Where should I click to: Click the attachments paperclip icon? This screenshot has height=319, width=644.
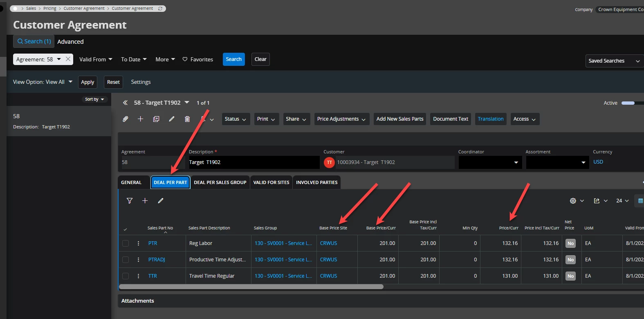126,119
